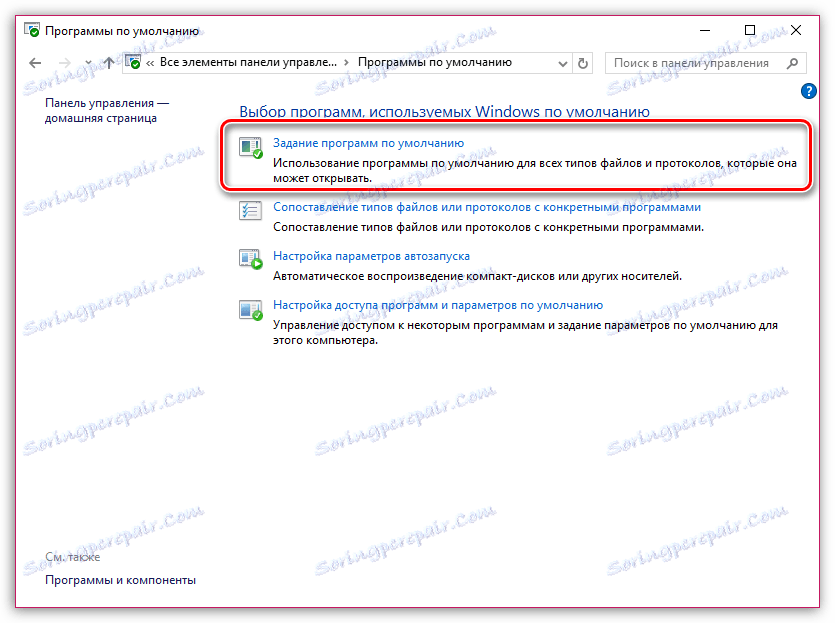
Task: Maximize the Программы по умолчанию window
Action: click(x=749, y=30)
